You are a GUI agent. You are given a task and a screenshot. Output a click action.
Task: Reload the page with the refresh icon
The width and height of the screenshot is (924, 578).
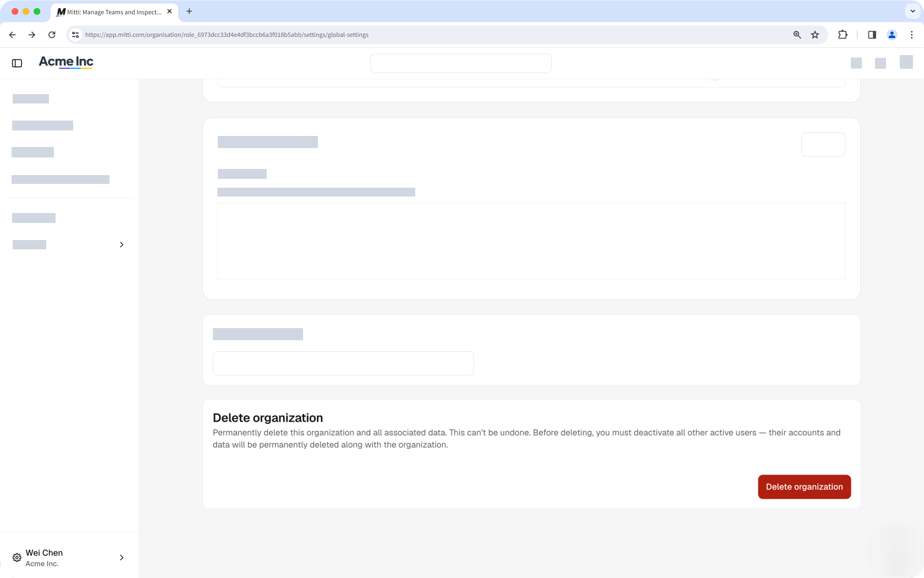[x=52, y=35]
